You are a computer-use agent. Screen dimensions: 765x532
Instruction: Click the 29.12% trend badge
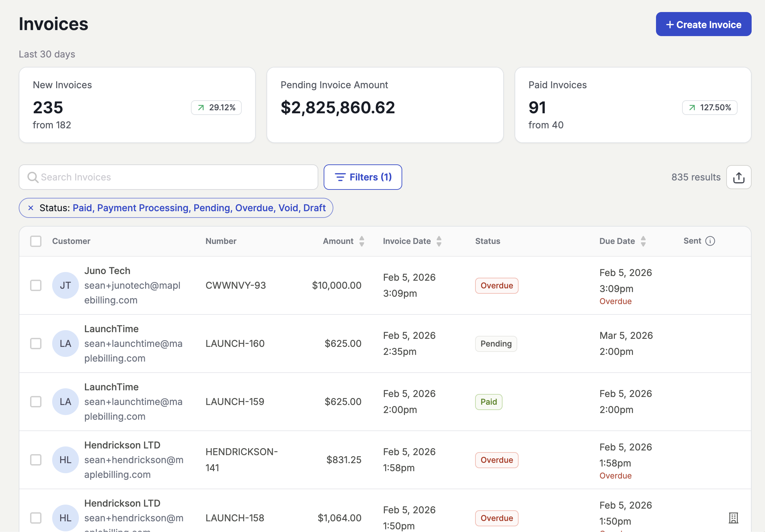[x=216, y=108]
